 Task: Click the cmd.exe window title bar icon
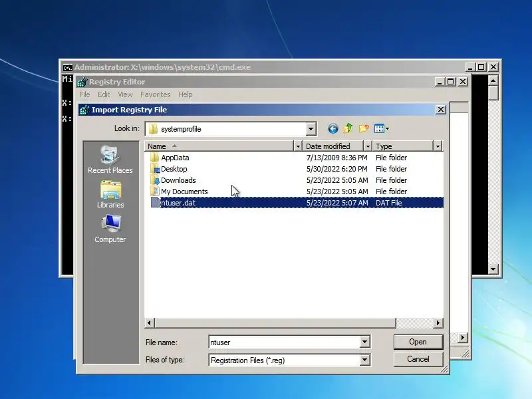tap(67, 68)
